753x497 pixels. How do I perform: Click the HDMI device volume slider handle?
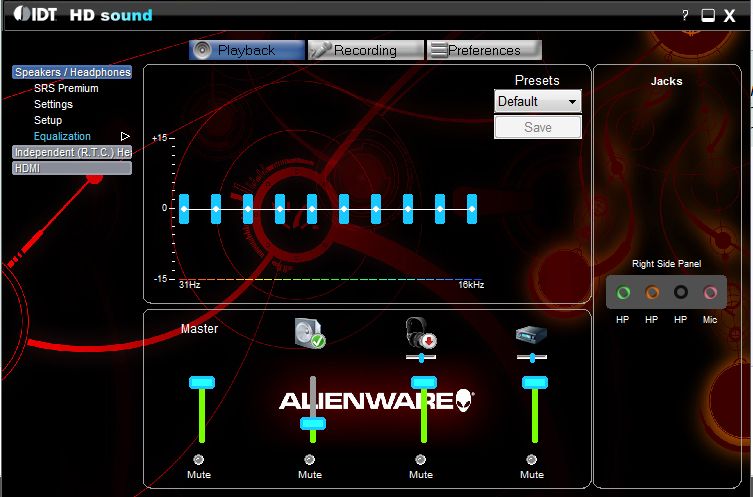[x=534, y=382]
